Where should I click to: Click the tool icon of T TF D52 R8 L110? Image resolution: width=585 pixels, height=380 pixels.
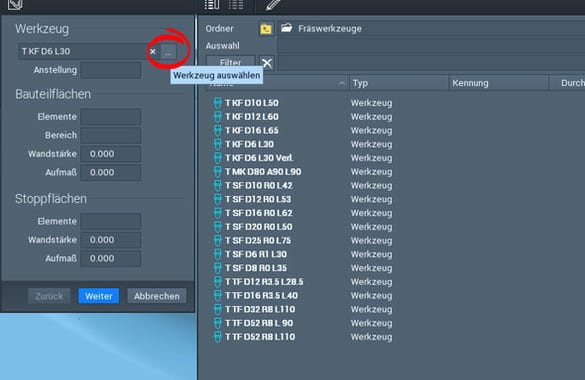218,337
